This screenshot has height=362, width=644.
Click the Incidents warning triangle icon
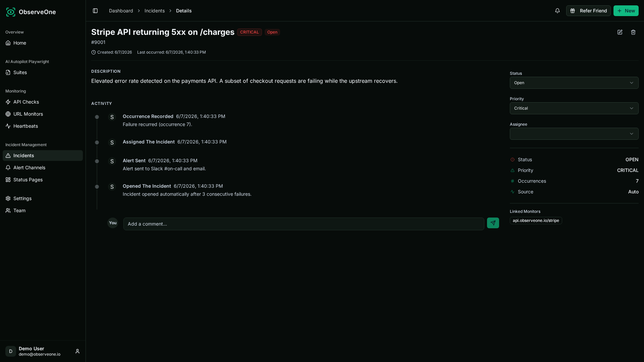(8, 156)
